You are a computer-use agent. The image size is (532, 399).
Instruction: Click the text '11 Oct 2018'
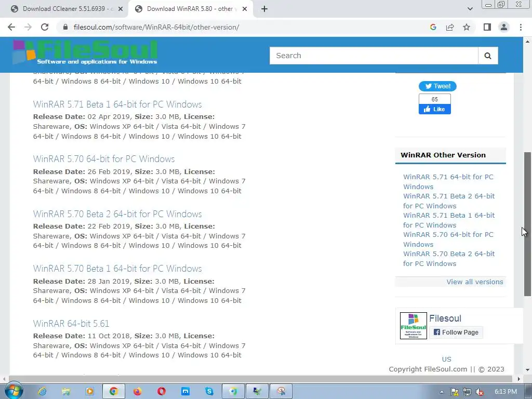[109, 336]
